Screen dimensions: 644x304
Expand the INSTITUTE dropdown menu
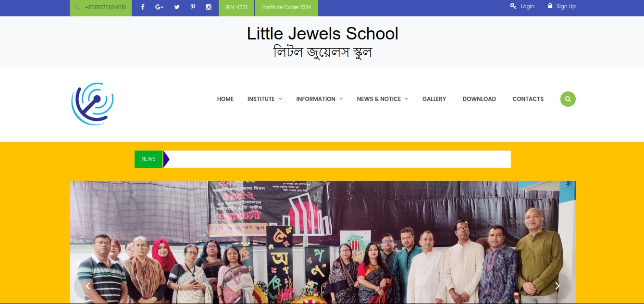pos(265,99)
